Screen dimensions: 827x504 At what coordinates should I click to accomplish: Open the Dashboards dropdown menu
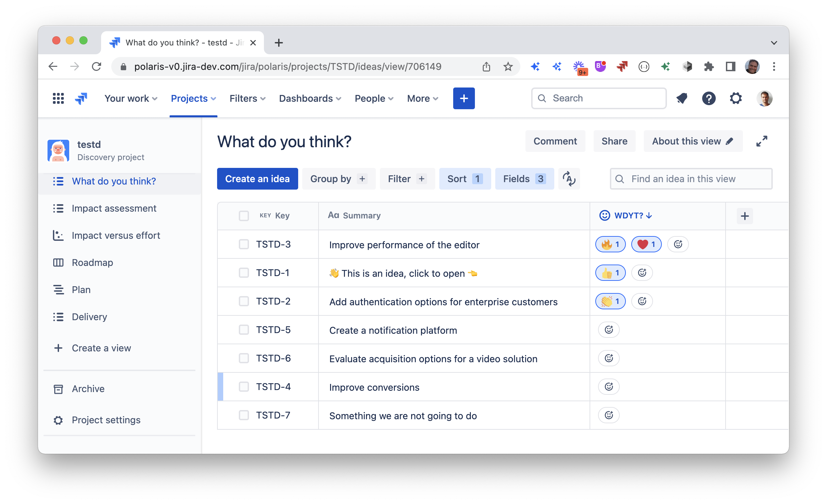click(310, 98)
